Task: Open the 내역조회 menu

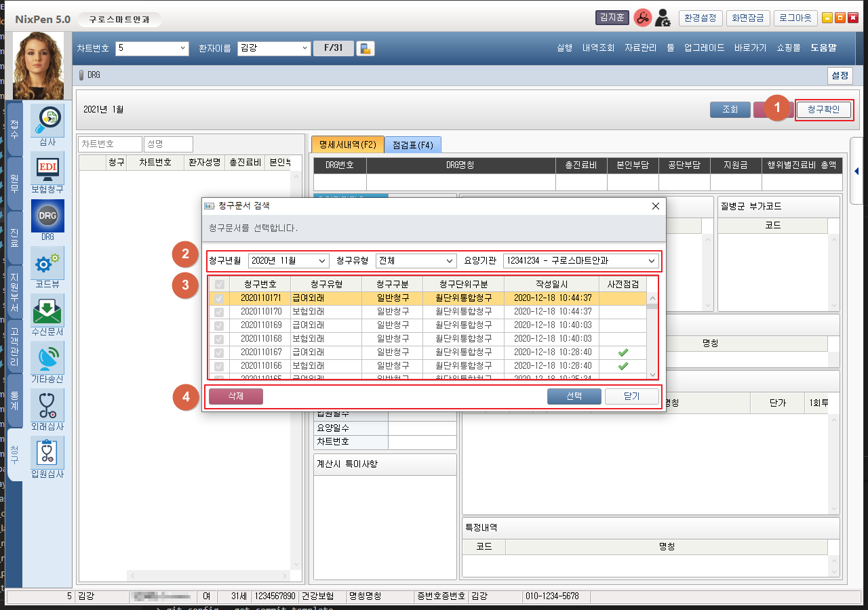Action: tap(598, 48)
